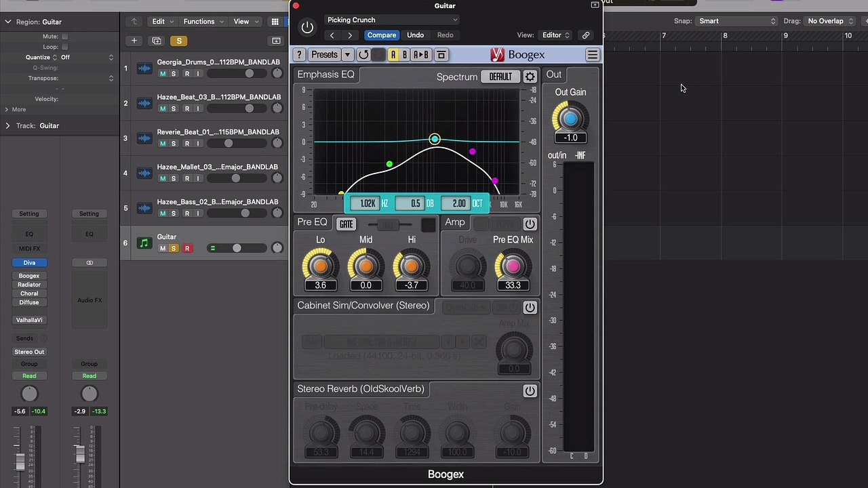Select the Emphasis EQ tab
Image resolution: width=868 pixels, height=488 pixels.
click(x=325, y=75)
